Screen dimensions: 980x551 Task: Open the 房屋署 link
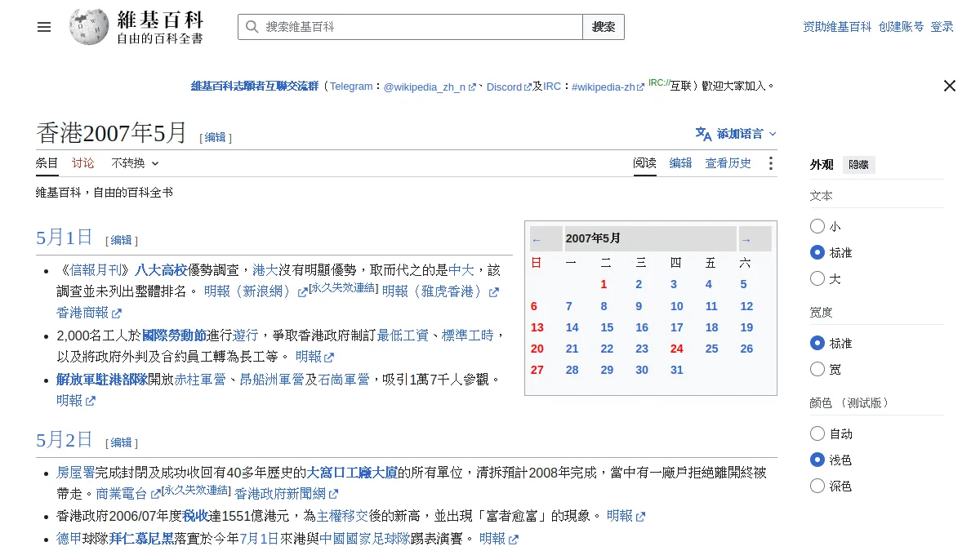[76, 473]
